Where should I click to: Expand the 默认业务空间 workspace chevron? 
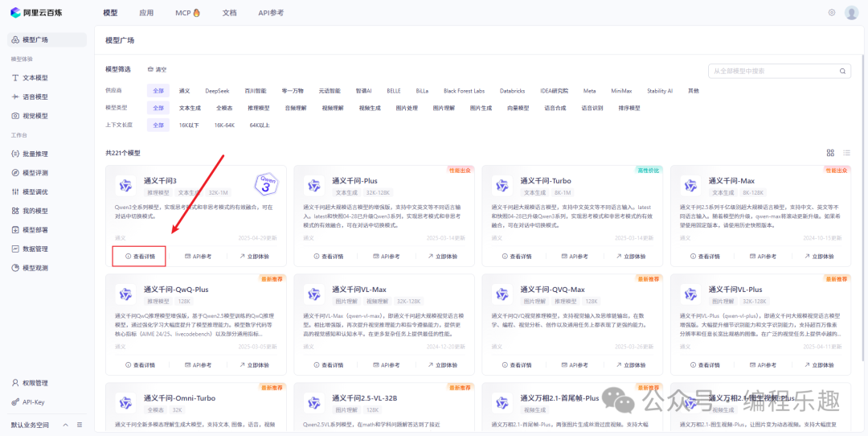(x=65, y=425)
